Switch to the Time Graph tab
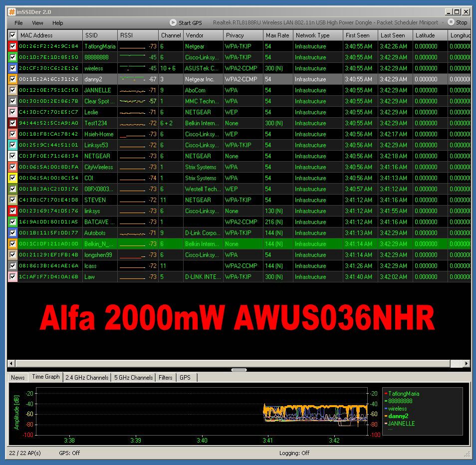 tap(46, 377)
